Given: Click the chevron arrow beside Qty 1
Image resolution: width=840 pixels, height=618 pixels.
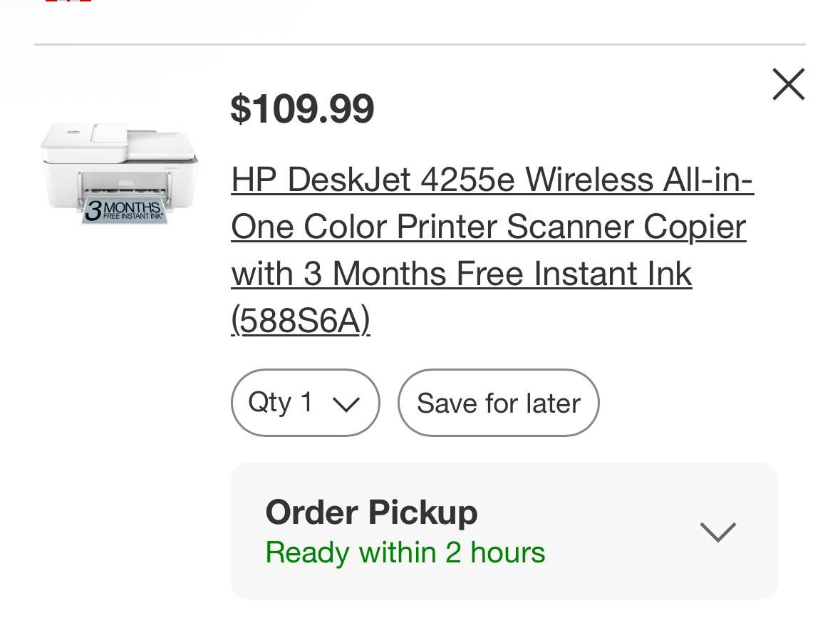Looking at the screenshot, I should point(346,404).
